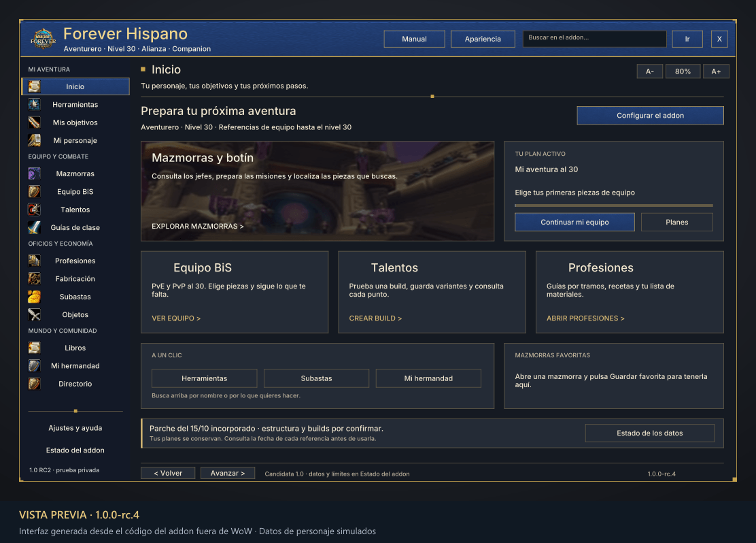Image resolution: width=756 pixels, height=543 pixels.
Task: Decrease text size with A- button
Action: [x=650, y=71]
